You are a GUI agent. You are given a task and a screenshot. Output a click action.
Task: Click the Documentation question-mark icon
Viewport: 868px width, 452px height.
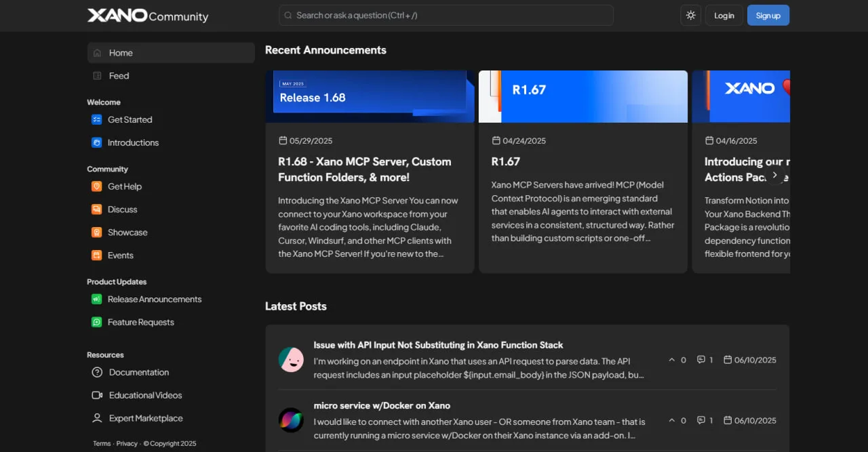97,372
